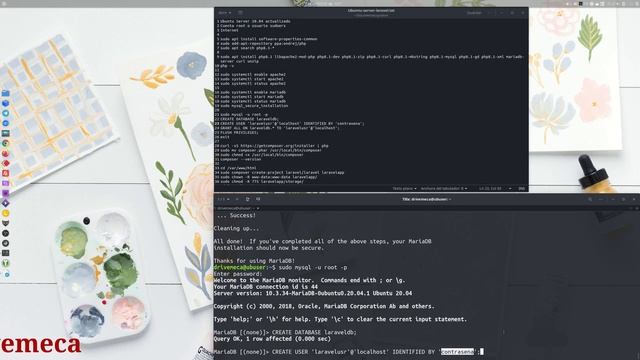640x360 pixels.
Task: Click editor line 'sudo mysql_secure_installation'
Action: tap(254, 106)
